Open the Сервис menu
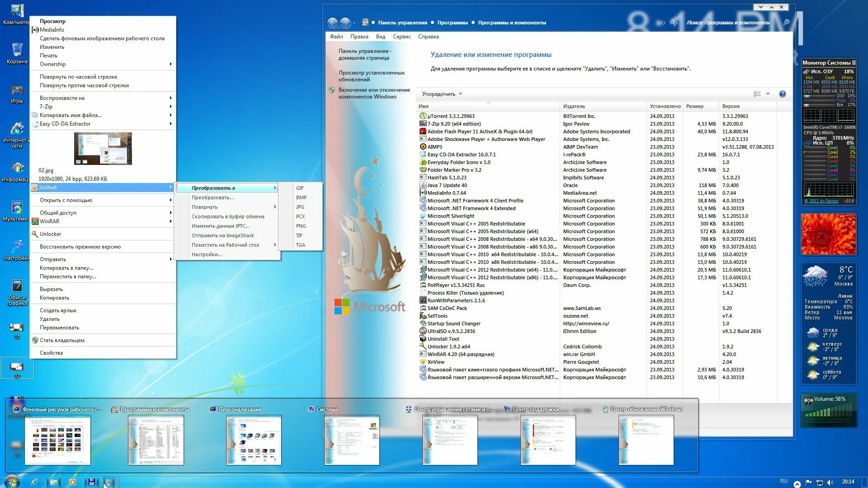Viewport: 868px width, 488px height. (401, 37)
